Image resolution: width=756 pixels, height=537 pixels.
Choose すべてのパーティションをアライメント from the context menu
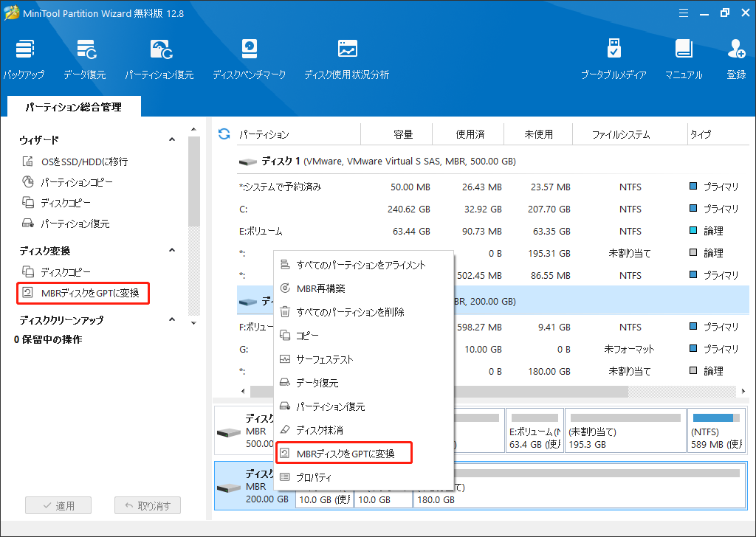tap(363, 265)
